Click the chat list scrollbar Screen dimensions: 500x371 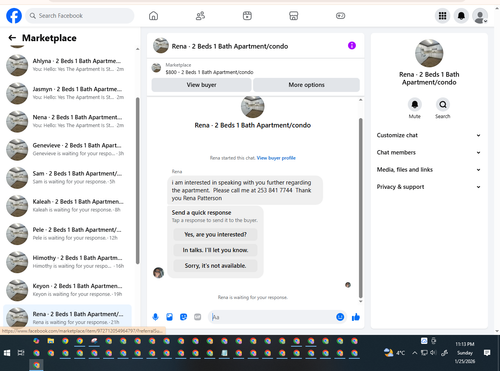[x=137, y=180]
